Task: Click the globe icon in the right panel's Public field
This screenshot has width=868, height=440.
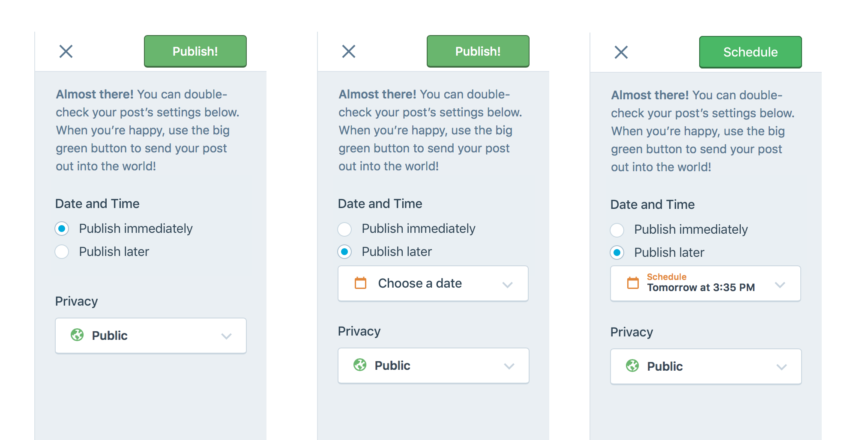Action: [632, 366]
